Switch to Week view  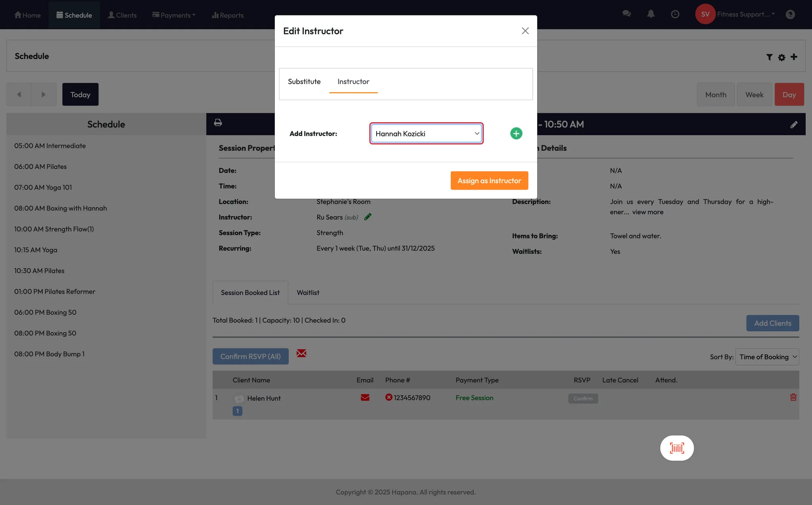(754, 94)
